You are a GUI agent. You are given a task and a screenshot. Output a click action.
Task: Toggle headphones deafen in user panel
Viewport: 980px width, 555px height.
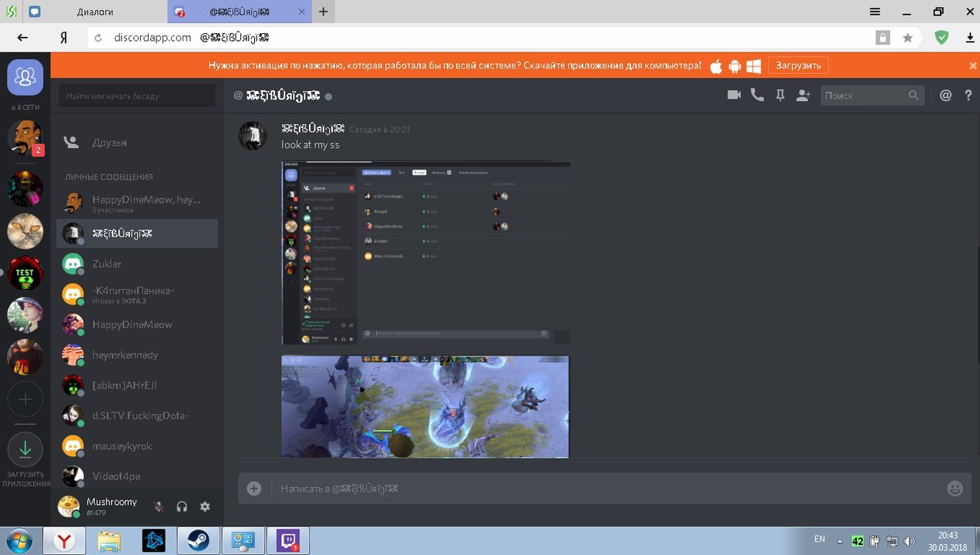182,506
